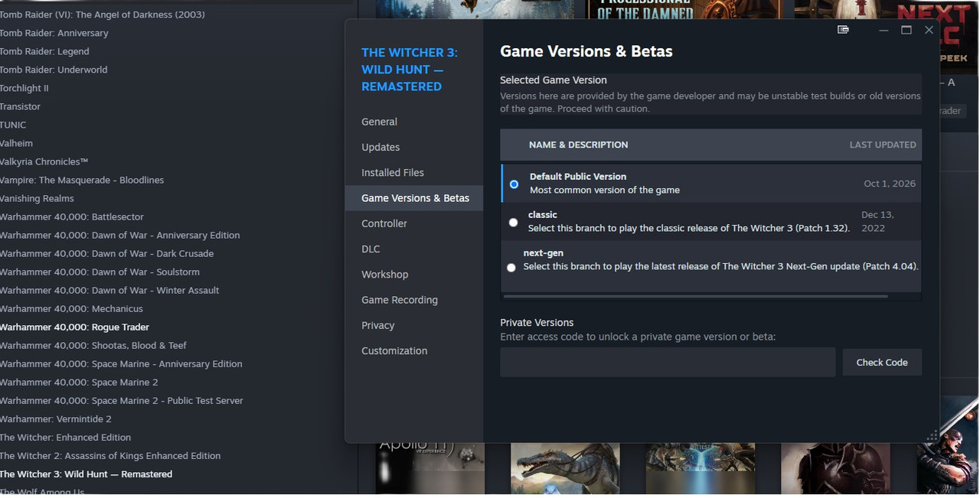The image size is (980, 498).
Task: Select Vanishing Realms in the library list
Action: 37,198
